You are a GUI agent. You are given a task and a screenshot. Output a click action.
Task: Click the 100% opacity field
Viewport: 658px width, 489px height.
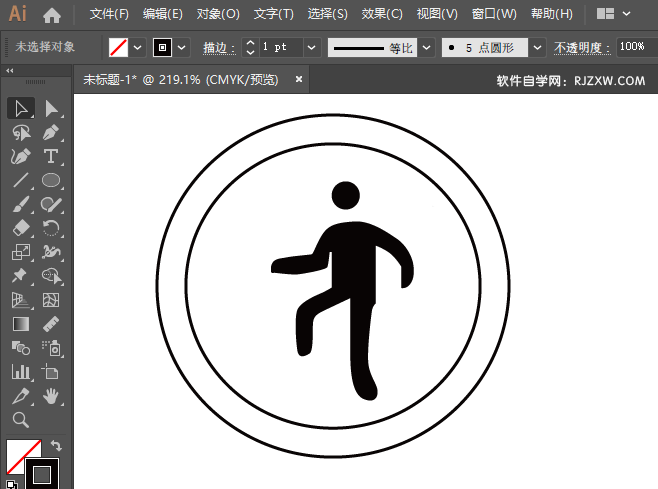tap(636, 47)
